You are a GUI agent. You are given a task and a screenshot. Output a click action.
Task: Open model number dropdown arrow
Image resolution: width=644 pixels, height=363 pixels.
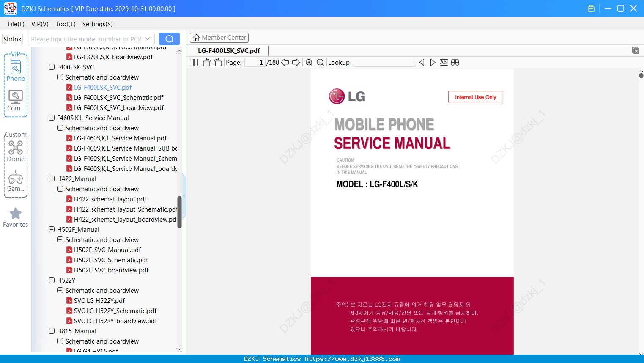[148, 39]
